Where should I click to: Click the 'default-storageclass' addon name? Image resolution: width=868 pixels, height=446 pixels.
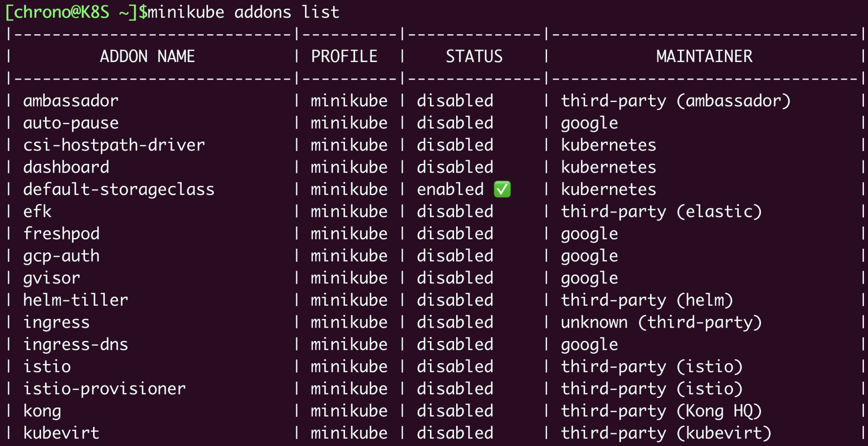coord(119,189)
